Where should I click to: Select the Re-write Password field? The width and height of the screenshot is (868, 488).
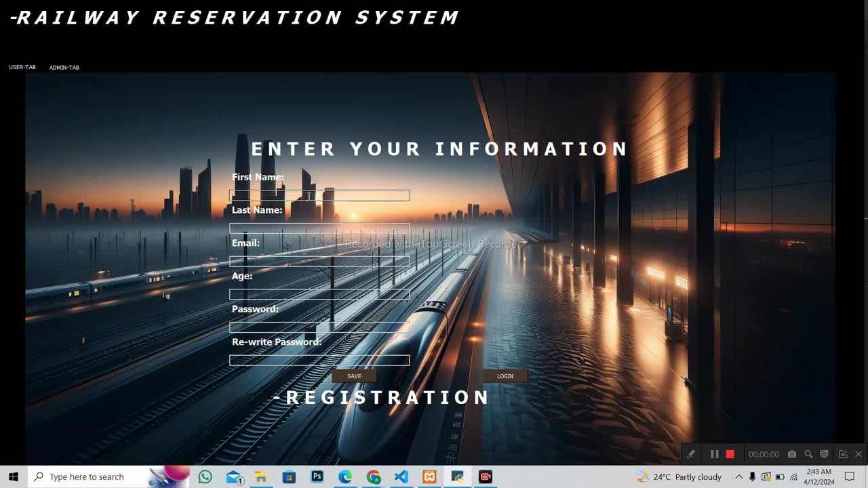pyautogui.click(x=319, y=360)
